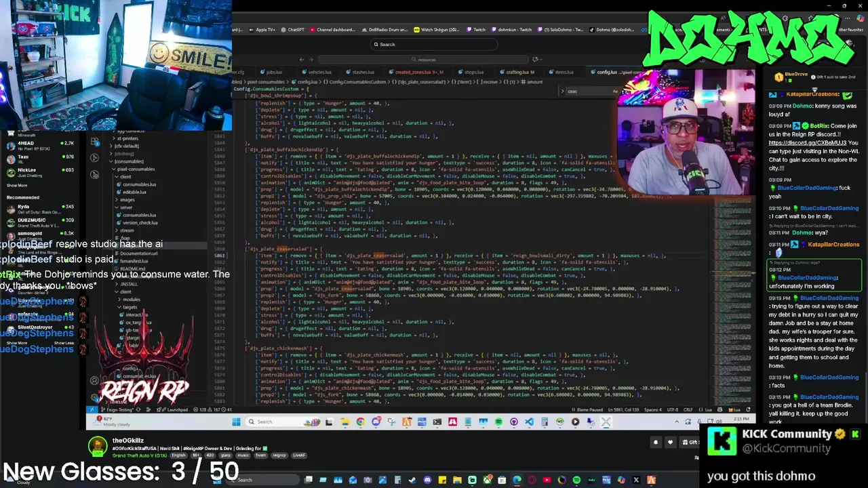
Task: Click theOGKillz channel avatar
Action: pos(98,447)
